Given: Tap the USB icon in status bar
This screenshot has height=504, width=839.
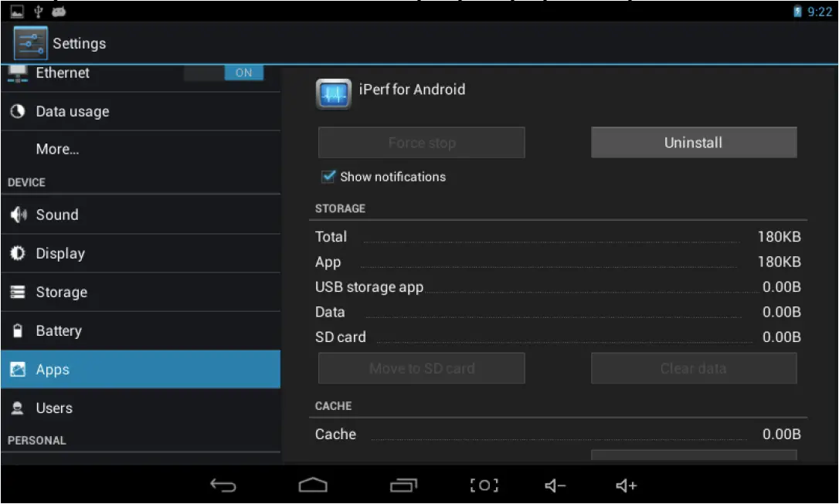Looking at the screenshot, I should click(37, 12).
